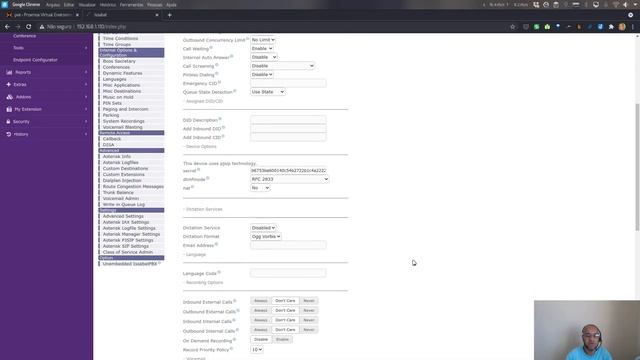
Task: Close the Proxmox Virtual Environment tab
Action: 77,15
